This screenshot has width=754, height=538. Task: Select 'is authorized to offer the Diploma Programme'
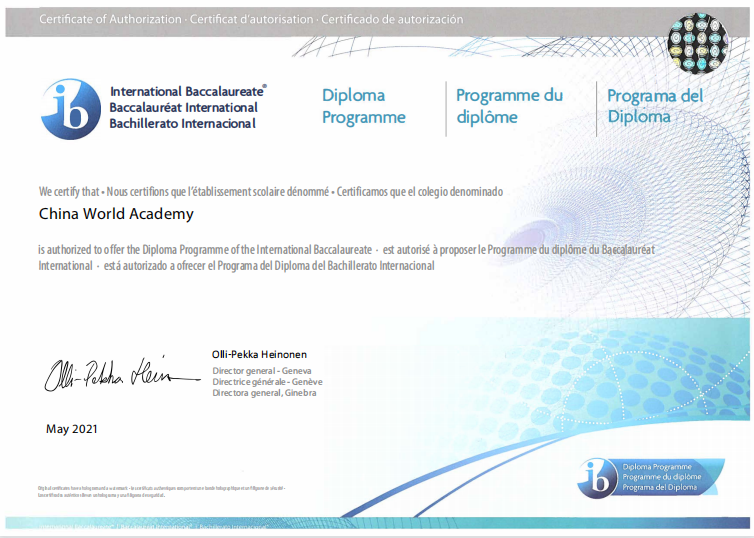click(133, 250)
